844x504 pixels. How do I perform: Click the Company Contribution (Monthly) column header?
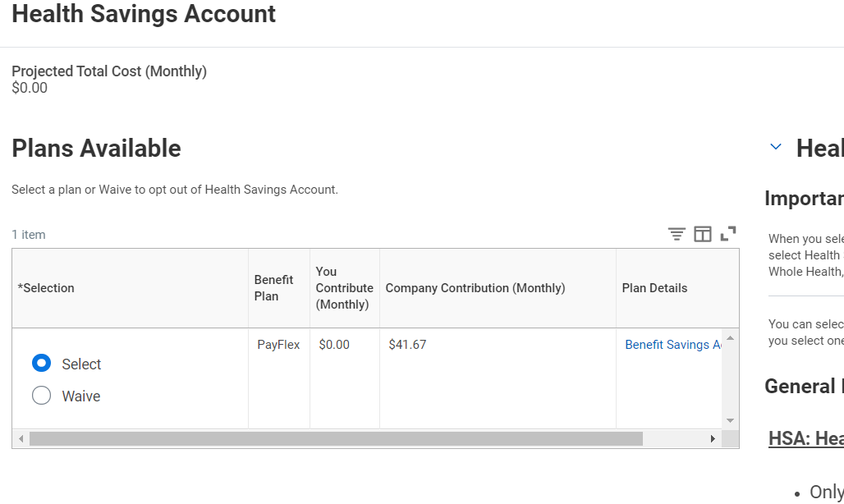tap(475, 288)
